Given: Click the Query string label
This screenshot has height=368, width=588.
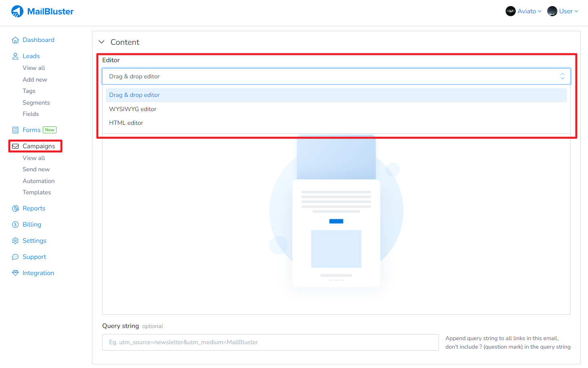Looking at the screenshot, I should pos(120,326).
